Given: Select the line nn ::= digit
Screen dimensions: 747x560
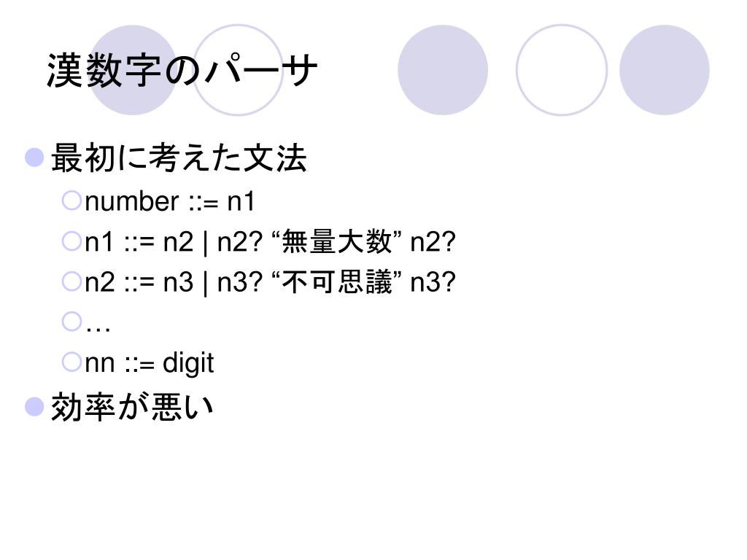Looking at the screenshot, I should click(150, 364).
